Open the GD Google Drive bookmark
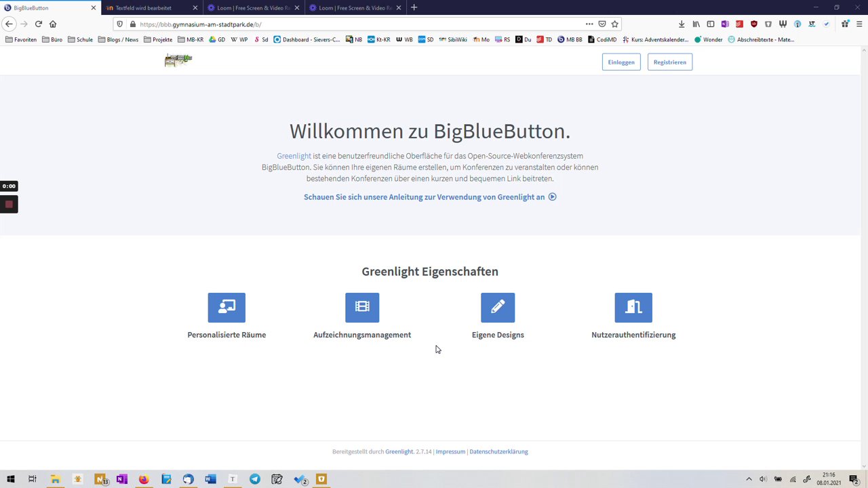Image resolution: width=868 pixels, height=488 pixels. click(217, 39)
